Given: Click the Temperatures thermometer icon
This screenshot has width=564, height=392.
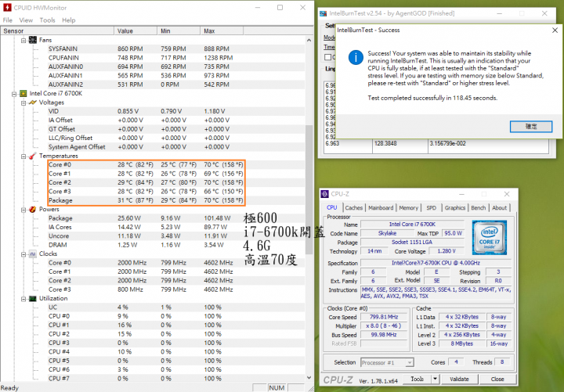Looking at the screenshot, I should (x=33, y=156).
